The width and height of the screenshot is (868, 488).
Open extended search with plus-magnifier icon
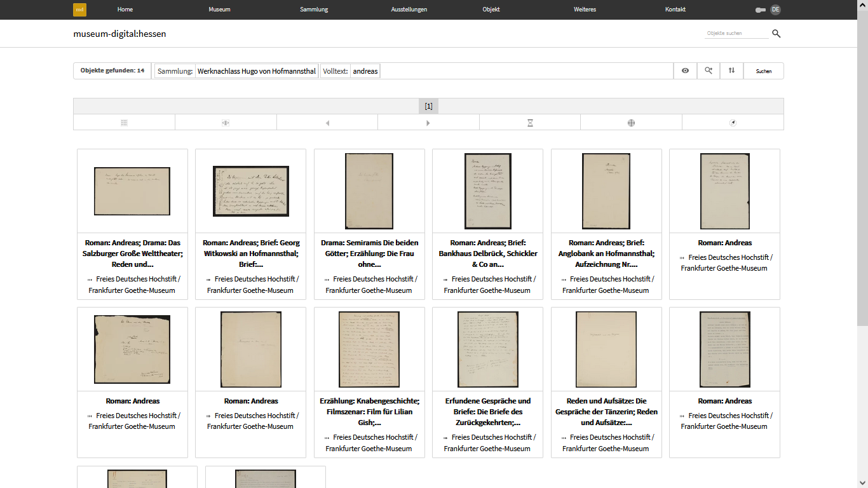click(x=709, y=71)
